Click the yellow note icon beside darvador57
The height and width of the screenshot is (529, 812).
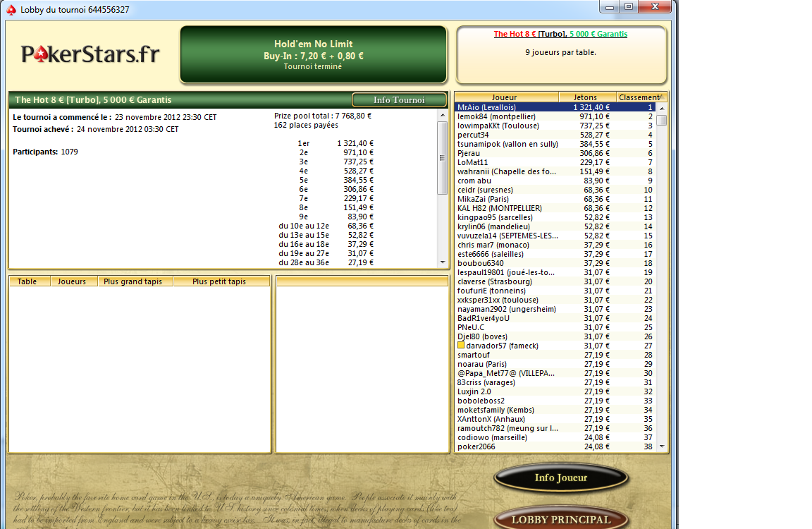click(461, 345)
